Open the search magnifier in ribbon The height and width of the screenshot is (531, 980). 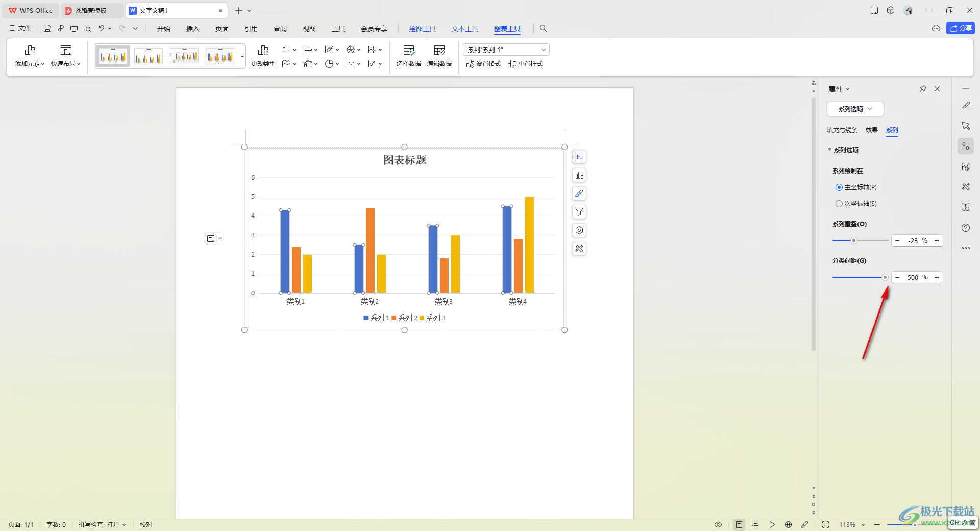(543, 29)
